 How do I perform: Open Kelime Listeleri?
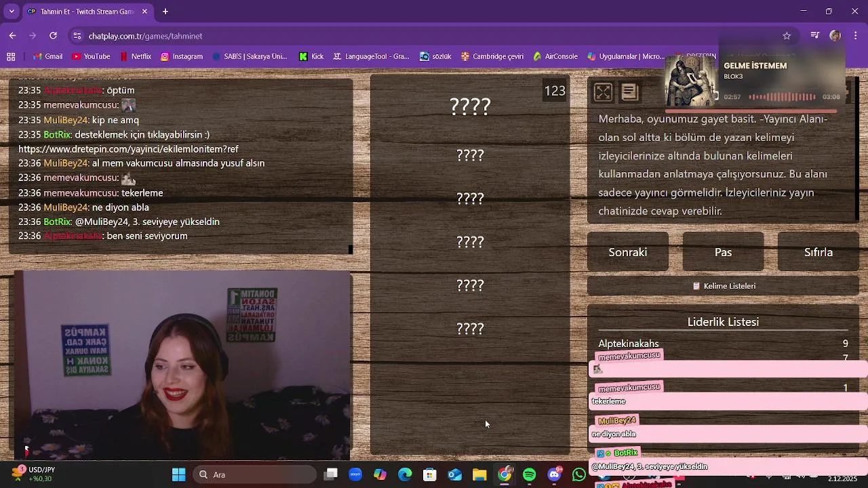click(x=723, y=286)
